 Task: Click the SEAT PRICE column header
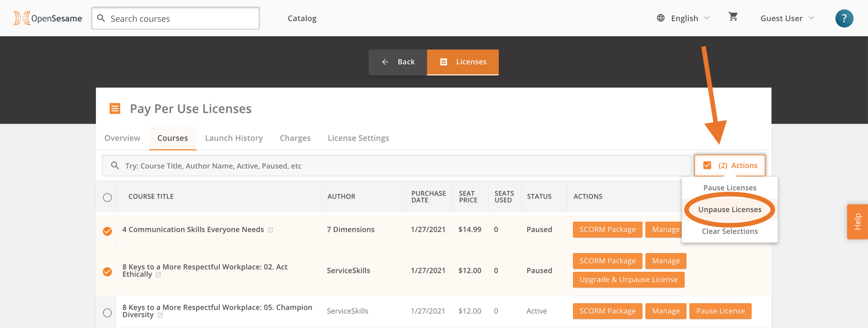point(468,196)
